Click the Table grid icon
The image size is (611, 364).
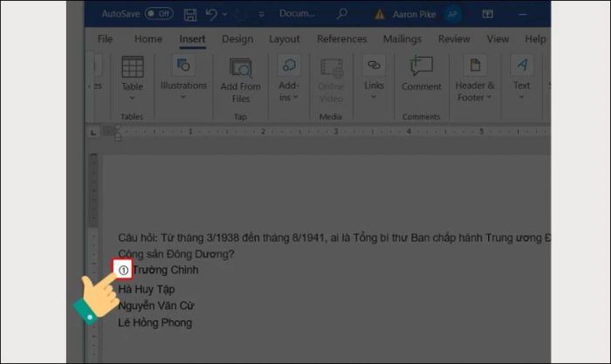[x=133, y=67]
